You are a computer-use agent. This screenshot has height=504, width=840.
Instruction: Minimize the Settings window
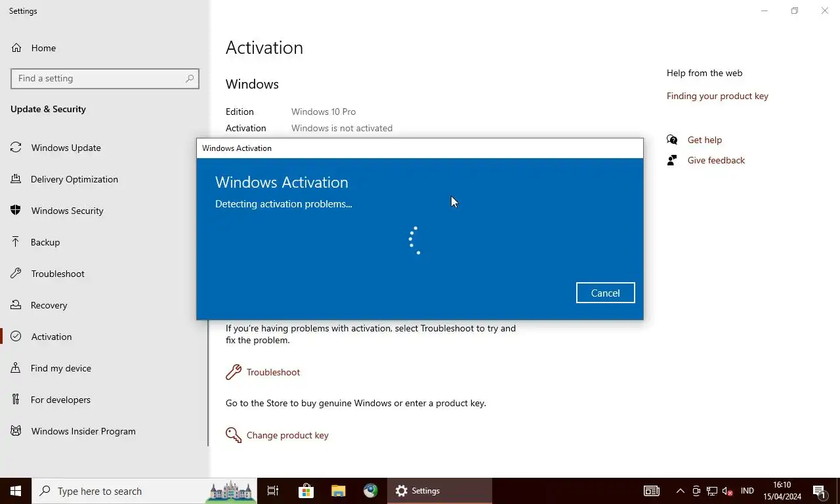click(765, 11)
